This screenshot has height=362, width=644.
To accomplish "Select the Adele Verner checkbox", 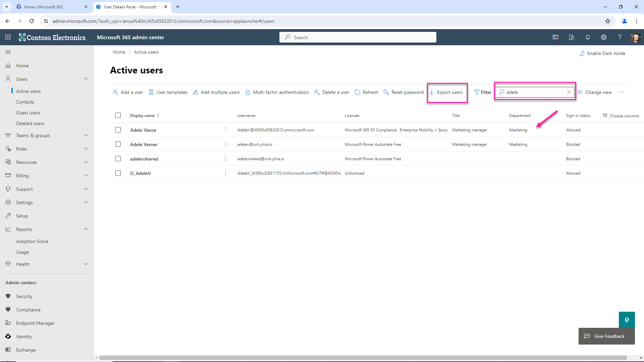I will pos(118,144).
